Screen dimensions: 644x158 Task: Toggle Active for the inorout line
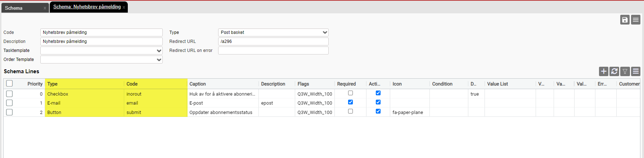[x=378, y=93]
